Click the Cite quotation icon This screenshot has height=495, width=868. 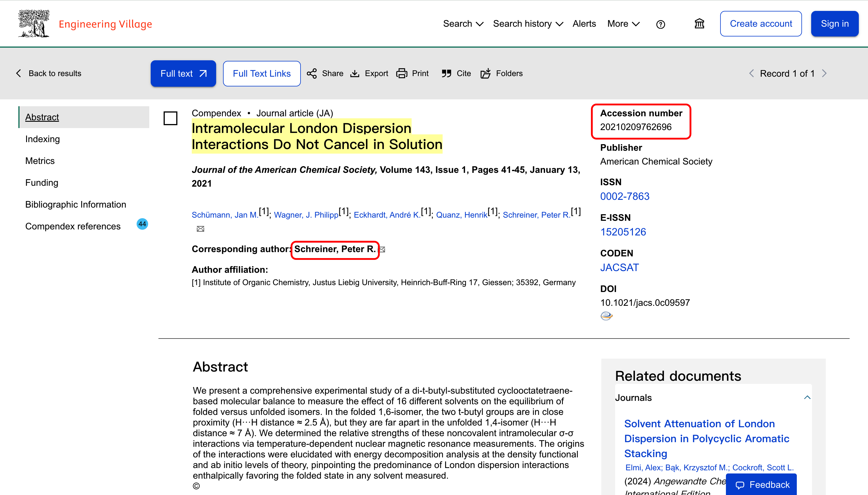tap(446, 74)
